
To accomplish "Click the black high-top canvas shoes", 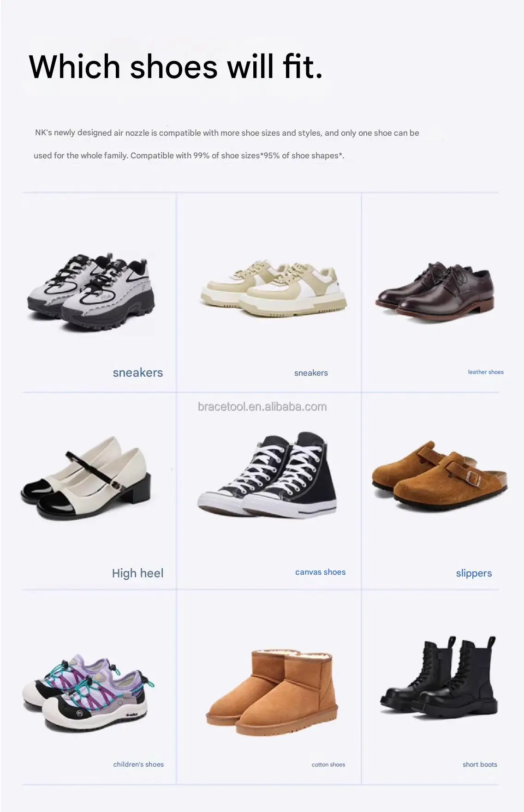I will (x=267, y=475).
